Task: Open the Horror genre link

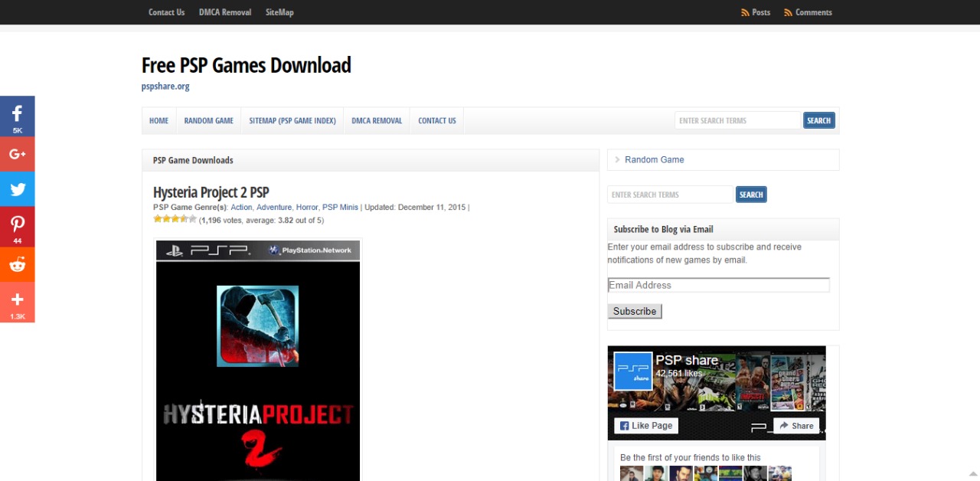Action: click(x=307, y=208)
